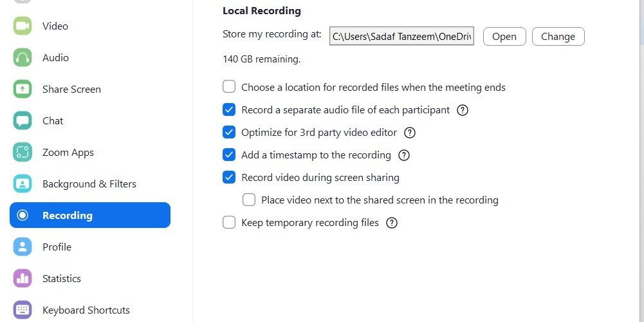Open help for separate audio file option
The width and height of the screenshot is (644, 322).
(x=463, y=110)
